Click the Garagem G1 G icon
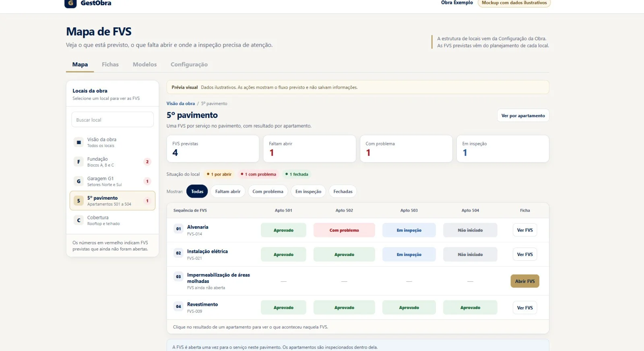 click(x=78, y=181)
